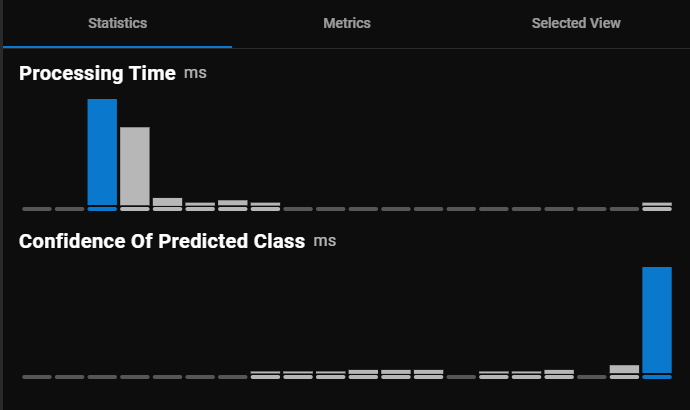The image size is (690, 410).
Task: Select empty Confidence bin left of tallest gray bar
Action: 592,376
